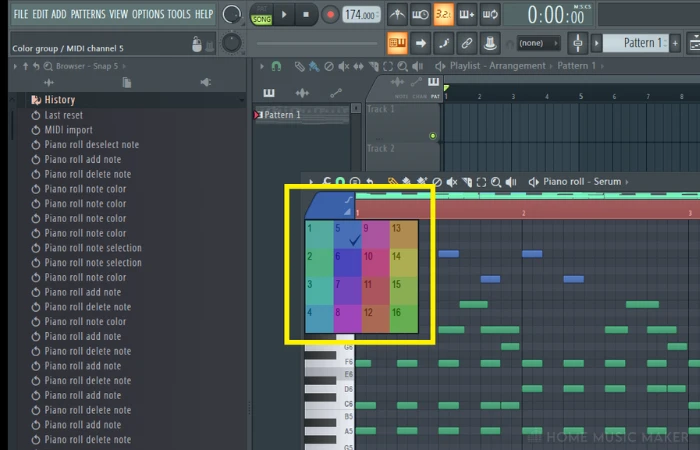Toggle the auto-scroll arrow button

(420, 43)
